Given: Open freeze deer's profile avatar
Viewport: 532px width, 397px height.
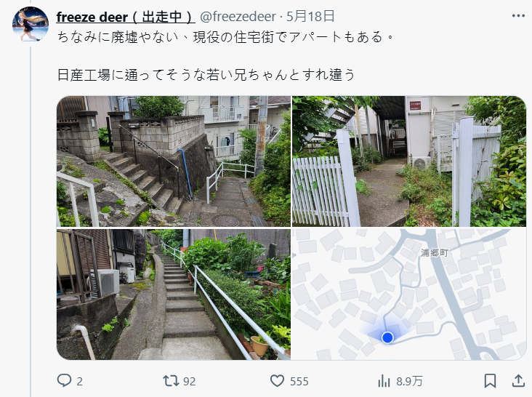Looking at the screenshot, I should (31, 24).
